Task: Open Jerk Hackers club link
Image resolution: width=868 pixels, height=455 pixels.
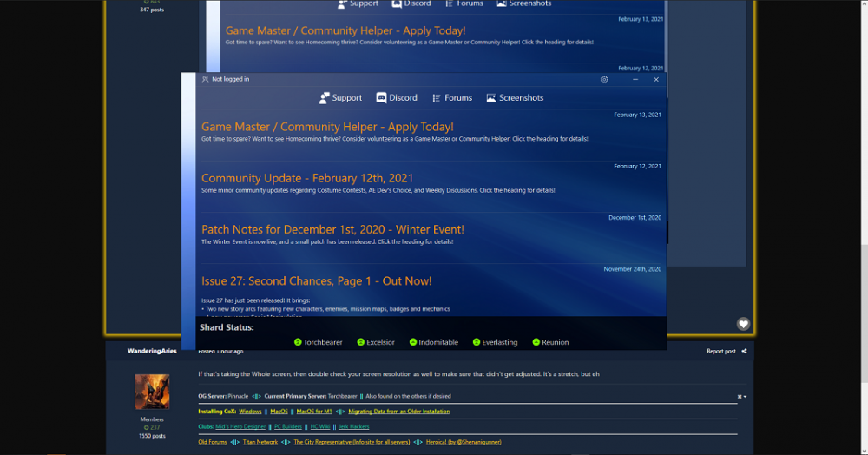Action: (354, 426)
